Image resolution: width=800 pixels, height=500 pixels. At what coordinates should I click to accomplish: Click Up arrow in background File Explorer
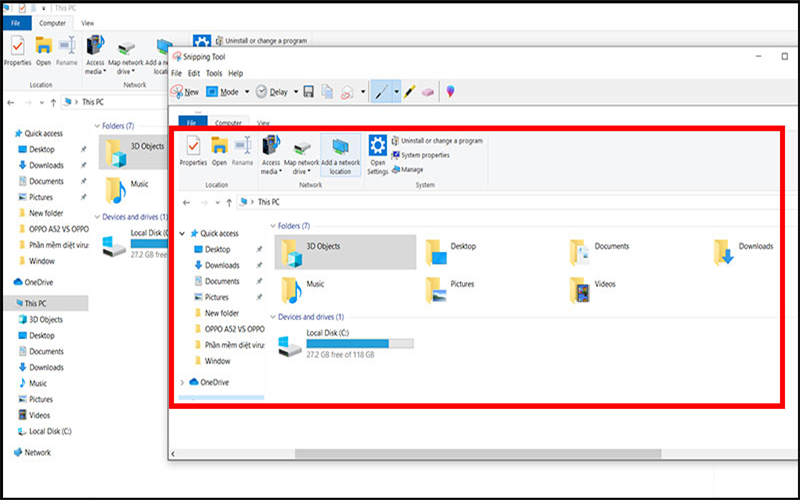point(53,103)
